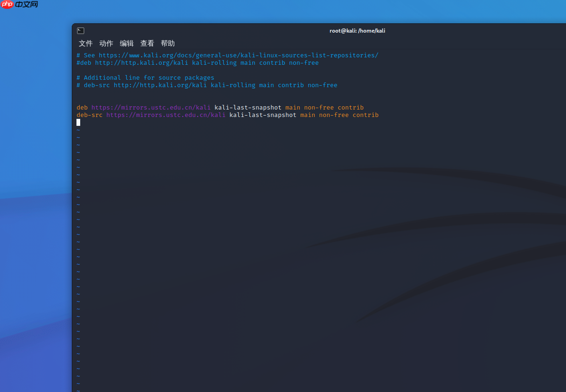Click the terminal icon in the title bar
The height and width of the screenshot is (392, 566).
pyautogui.click(x=80, y=30)
